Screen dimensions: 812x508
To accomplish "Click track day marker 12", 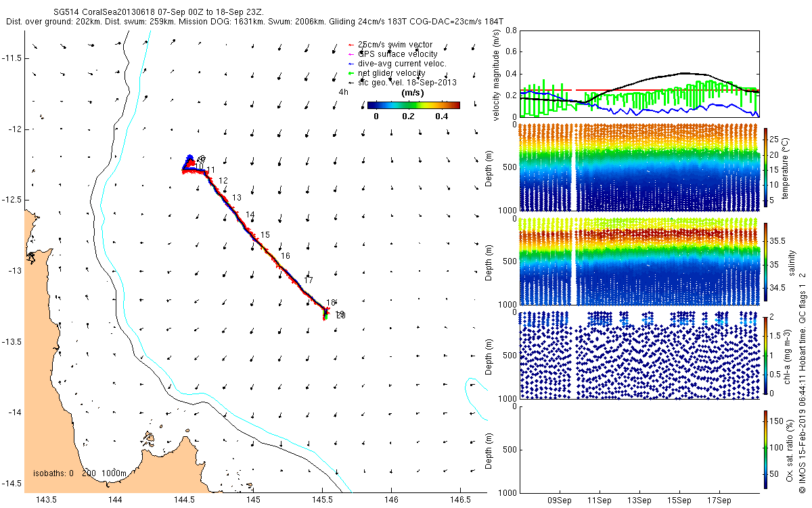I will pos(224,181).
